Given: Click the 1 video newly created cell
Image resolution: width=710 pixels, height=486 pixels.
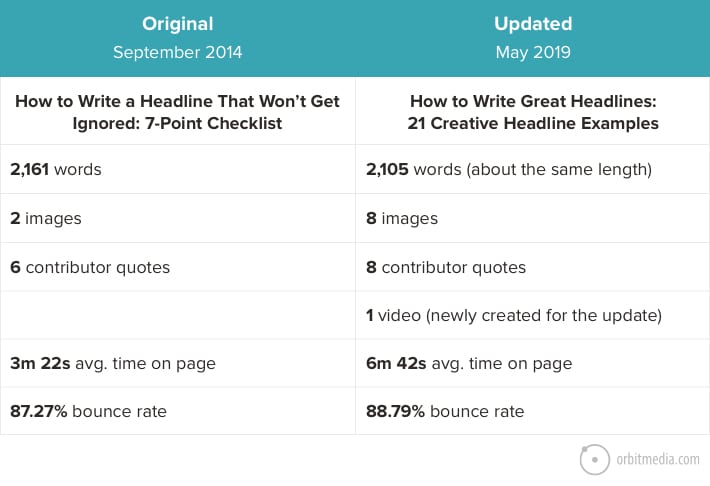Looking at the screenshot, I should [x=532, y=315].
